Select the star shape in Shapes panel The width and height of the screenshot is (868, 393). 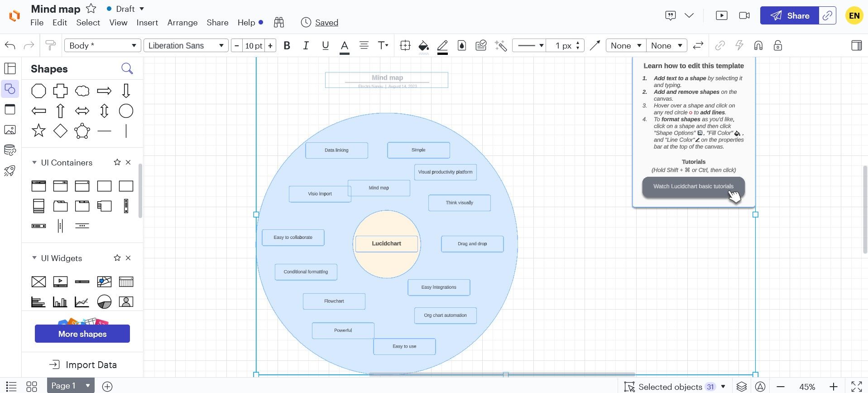[38, 131]
